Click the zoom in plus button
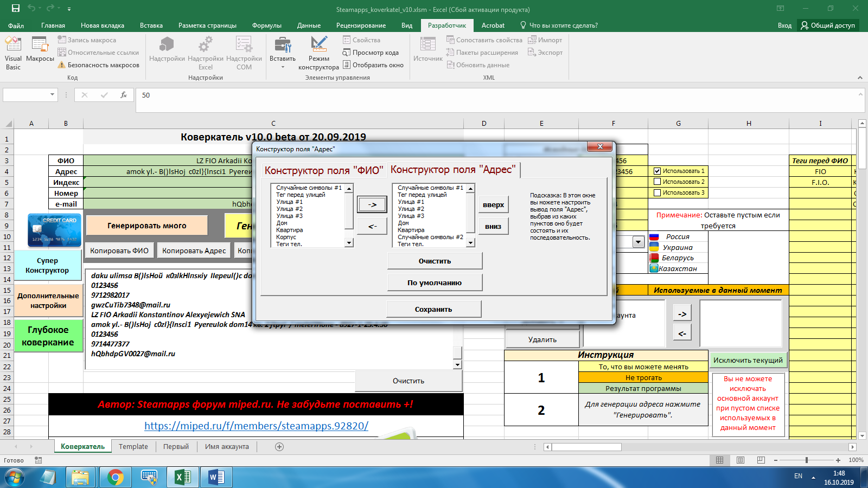 point(838,460)
